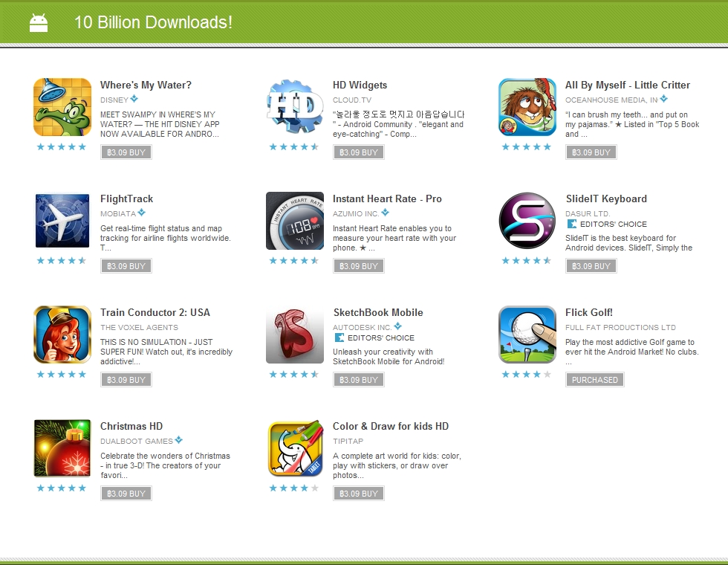Open the All By Myself - Little Critter title
This screenshot has height=565, width=728.
point(627,85)
